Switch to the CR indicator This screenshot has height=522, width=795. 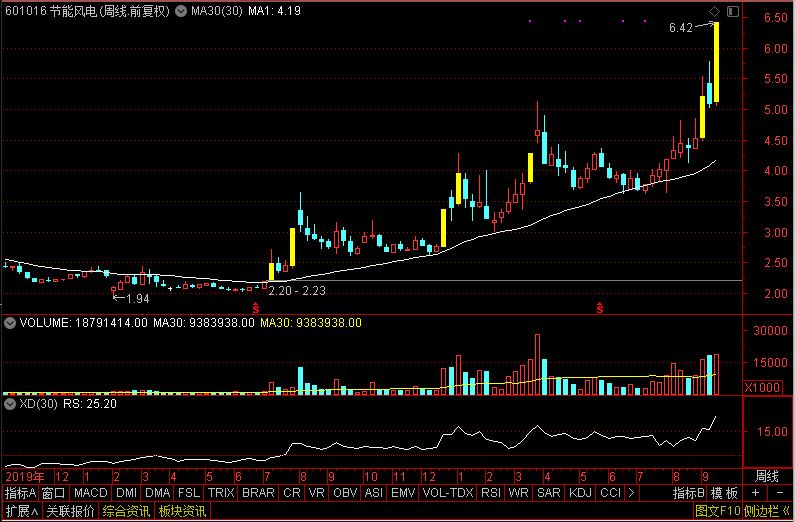pyautogui.click(x=292, y=493)
